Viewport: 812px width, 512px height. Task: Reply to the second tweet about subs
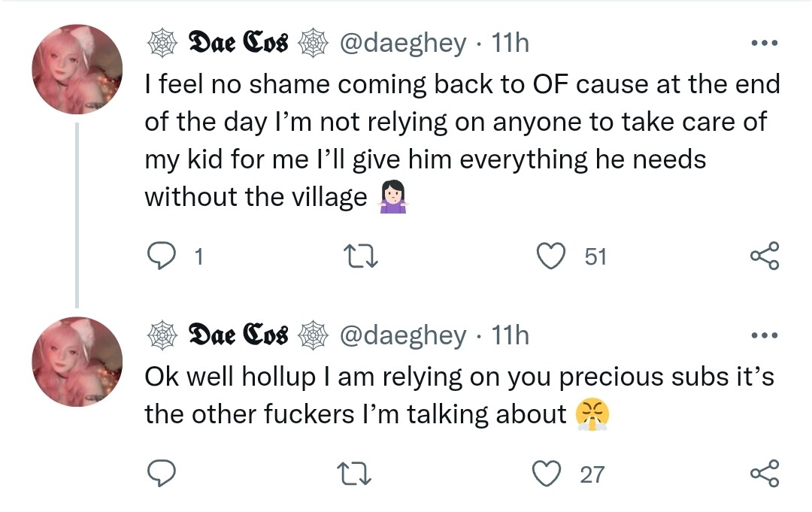[160, 474]
